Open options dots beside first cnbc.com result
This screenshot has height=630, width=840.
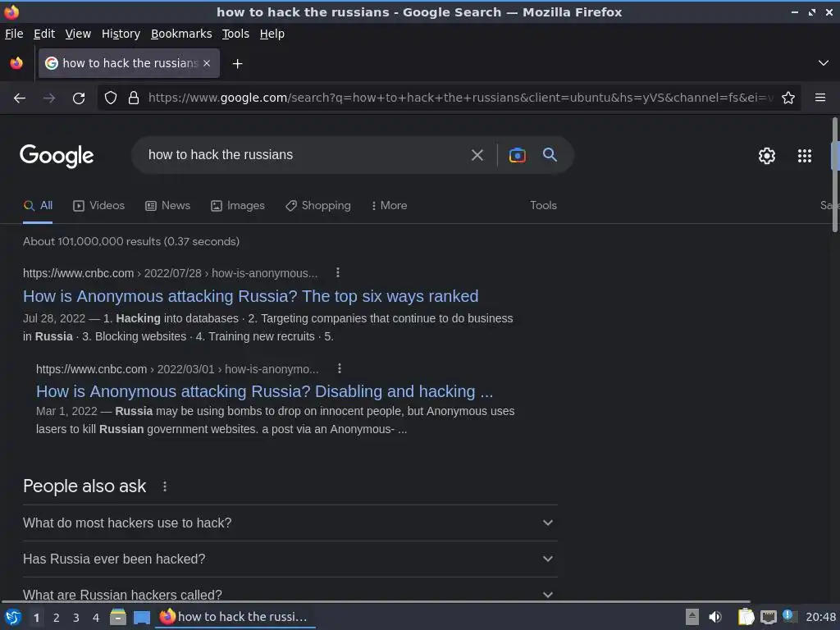tap(337, 272)
